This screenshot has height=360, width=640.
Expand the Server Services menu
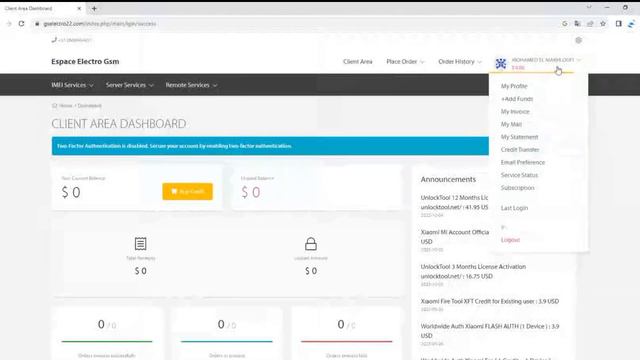pyautogui.click(x=129, y=85)
